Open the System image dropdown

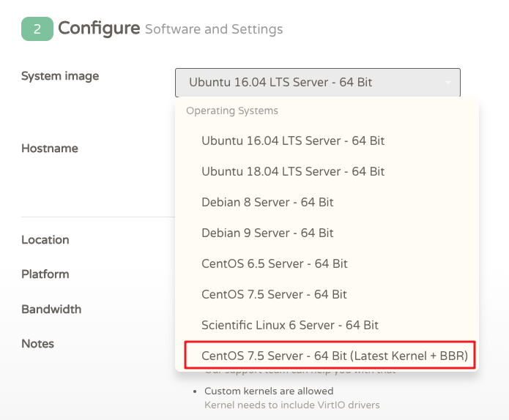(x=317, y=83)
